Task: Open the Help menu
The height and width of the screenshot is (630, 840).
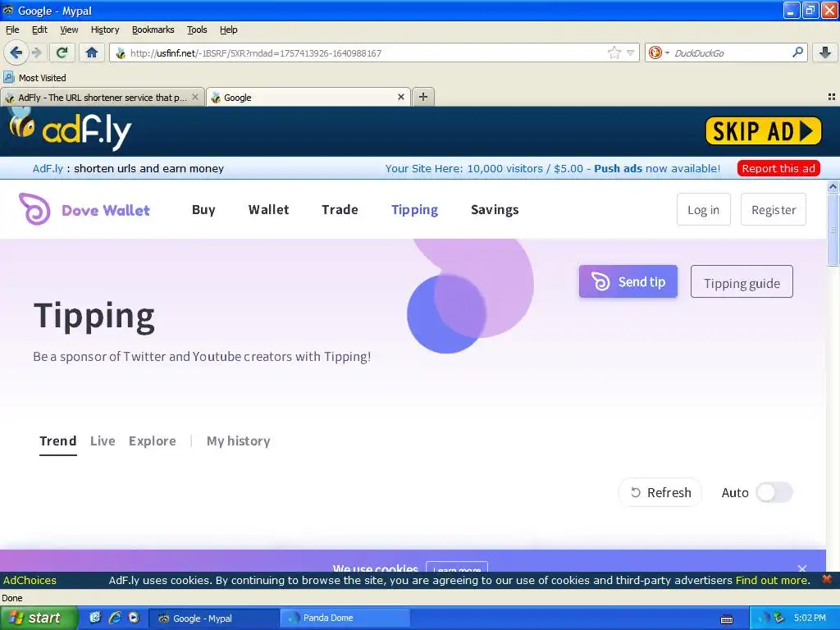Action: click(229, 30)
